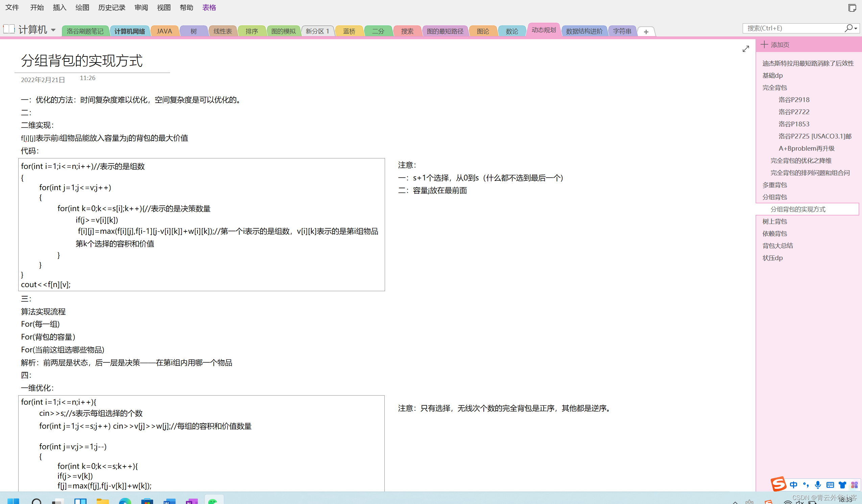Switch to 计算机网络 section
Viewport: 862px width, 504px height.
pos(130,31)
